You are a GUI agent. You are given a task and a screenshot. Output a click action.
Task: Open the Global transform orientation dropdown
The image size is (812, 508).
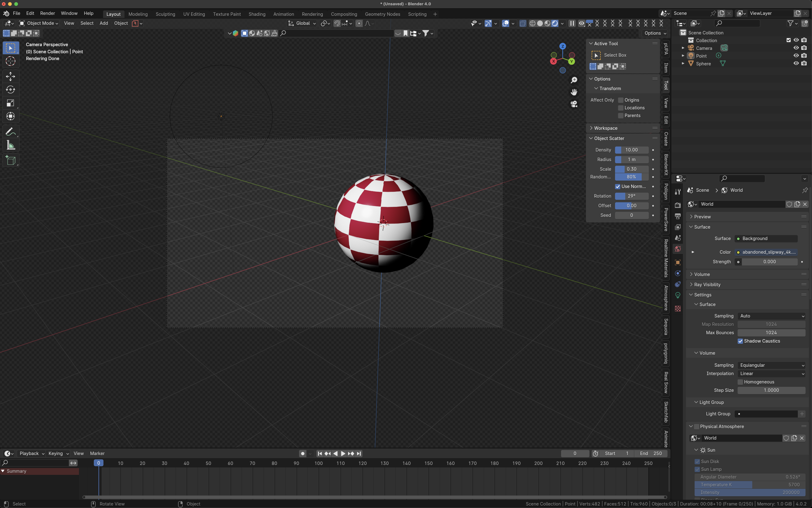click(302, 23)
